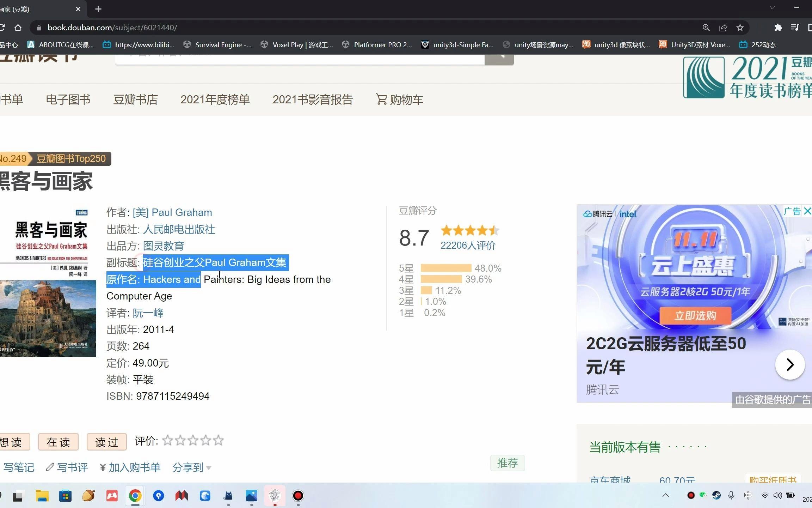812x508 pixels.
Task: Open a new browser tab with plus icon
Action: pyautogui.click(x=98, y=9)
